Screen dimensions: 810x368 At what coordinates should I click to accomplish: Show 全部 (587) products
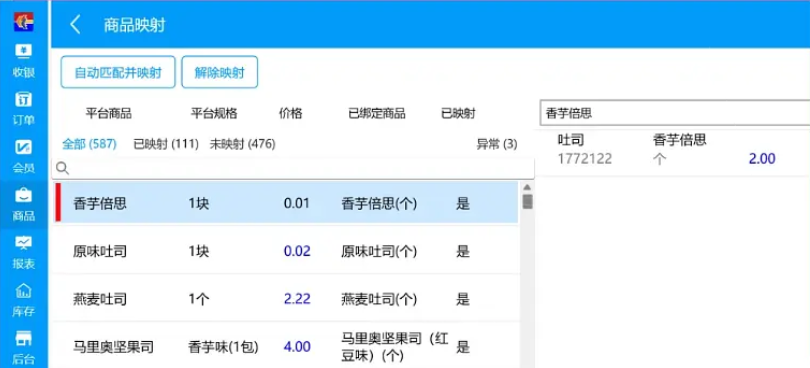(89, 144)
